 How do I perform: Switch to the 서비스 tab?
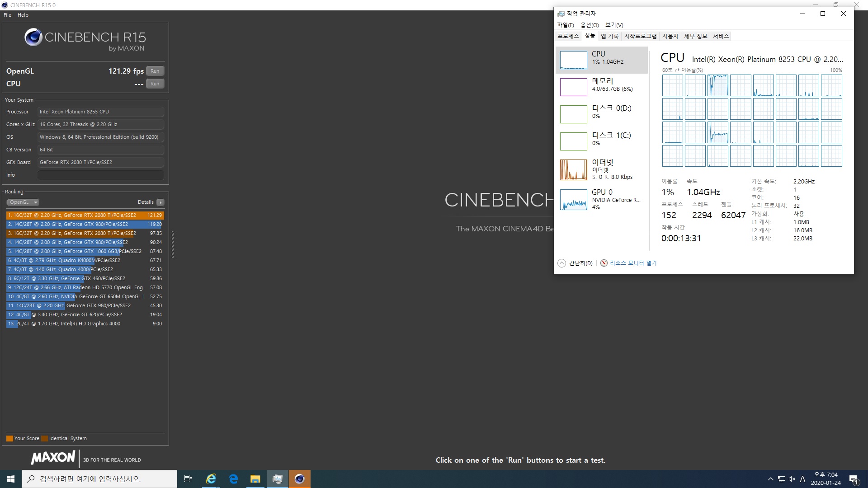(x=721, y=36)
